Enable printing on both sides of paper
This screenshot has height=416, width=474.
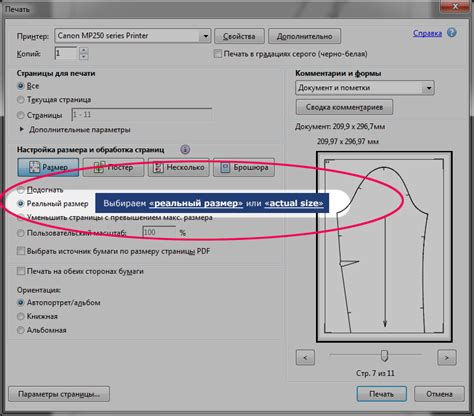[21, 271]
